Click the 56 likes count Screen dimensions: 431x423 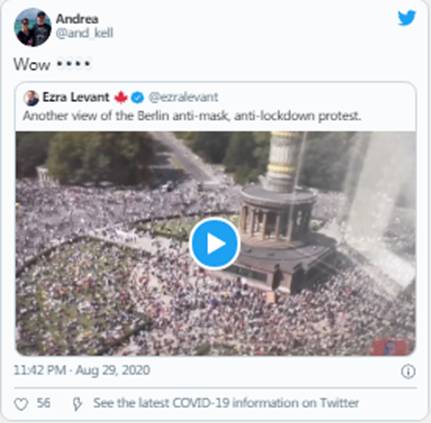[x=43, y=403]
